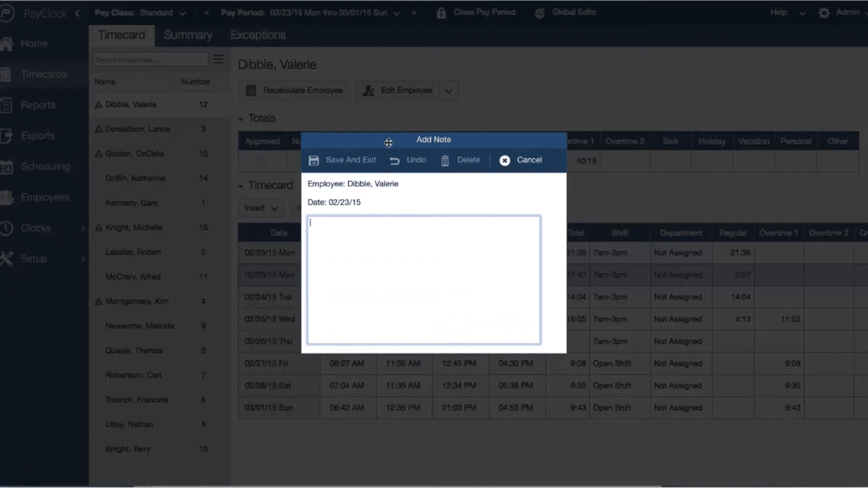Click the Recalculate Employee button

click(x=293, y=90)
